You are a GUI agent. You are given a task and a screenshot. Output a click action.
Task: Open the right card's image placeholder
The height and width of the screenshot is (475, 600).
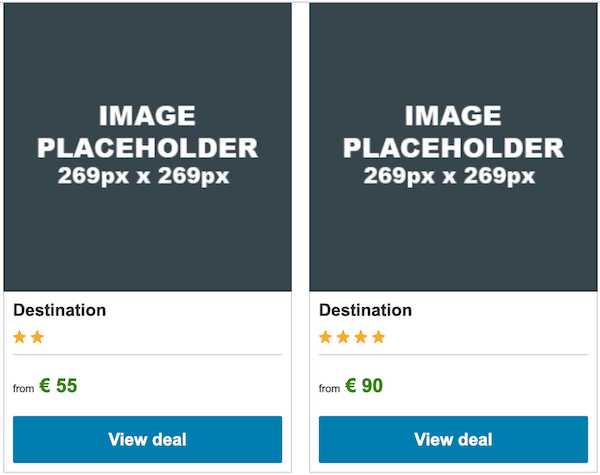pyautogui.click(x=453, y=147)
